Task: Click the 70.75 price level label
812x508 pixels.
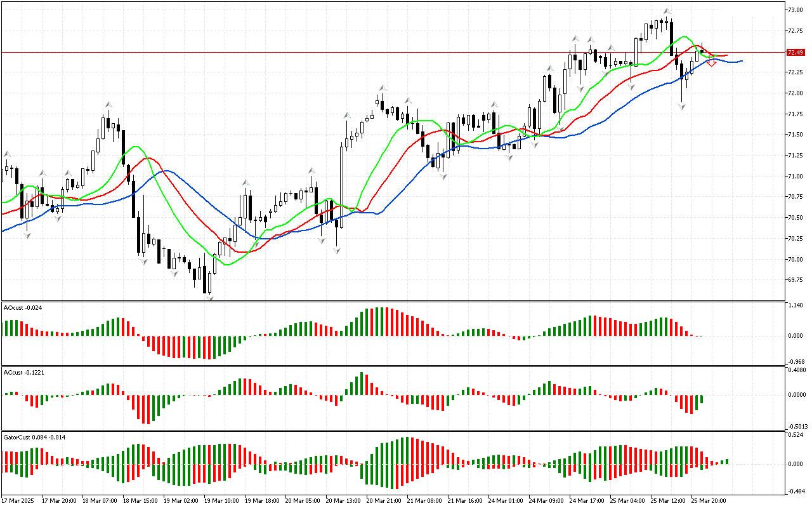Action: pos(796,197)
